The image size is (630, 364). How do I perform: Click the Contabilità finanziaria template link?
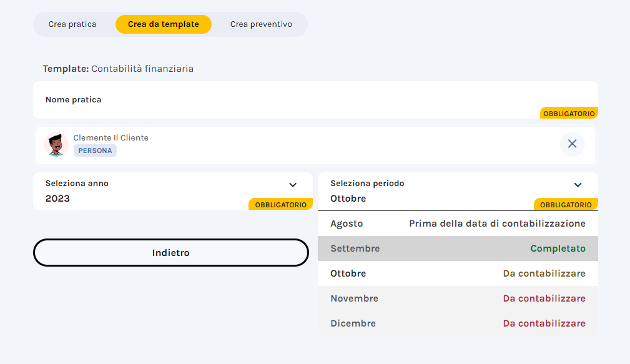pos(143,69)
